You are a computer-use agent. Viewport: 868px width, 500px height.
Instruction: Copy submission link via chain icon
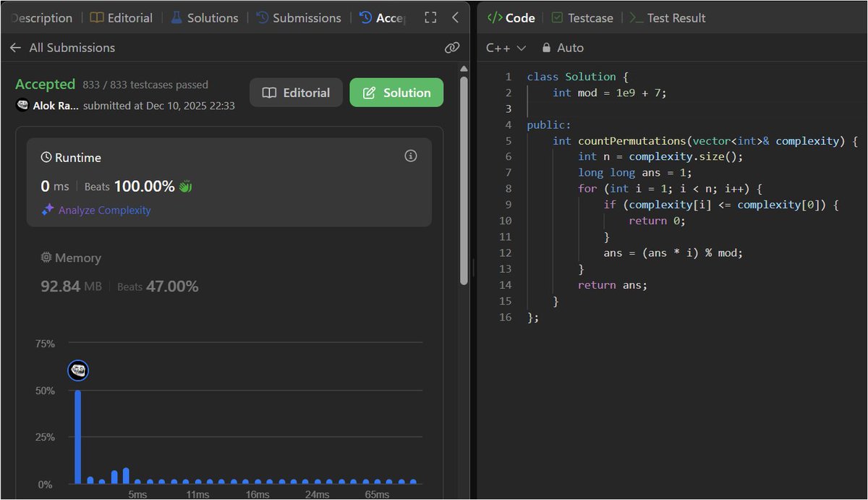(452, 48)
